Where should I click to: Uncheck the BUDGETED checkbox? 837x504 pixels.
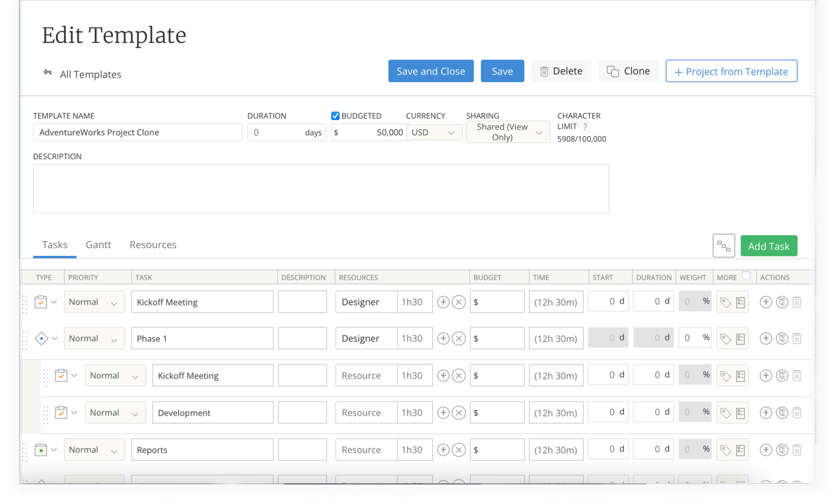point(335,116)
